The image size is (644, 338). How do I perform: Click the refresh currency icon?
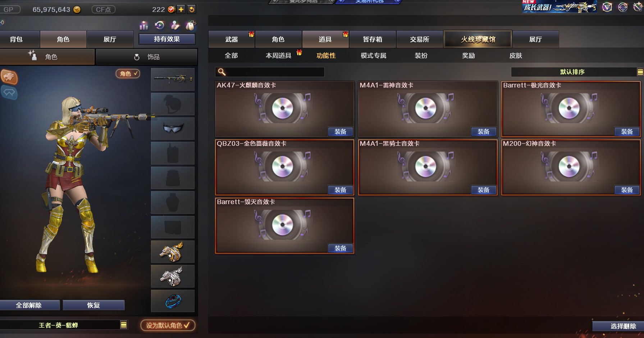tap(192, 9)
